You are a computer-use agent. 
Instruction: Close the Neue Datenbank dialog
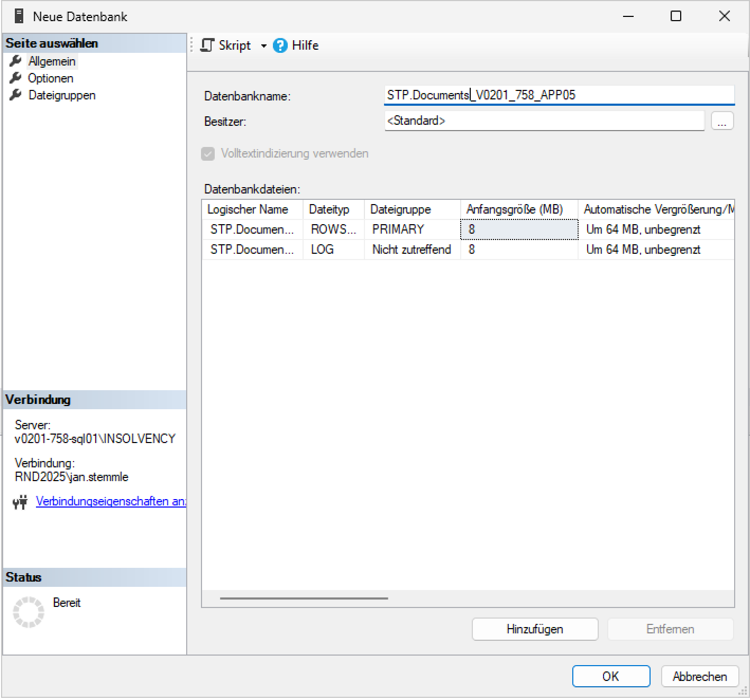click(725, 16)
